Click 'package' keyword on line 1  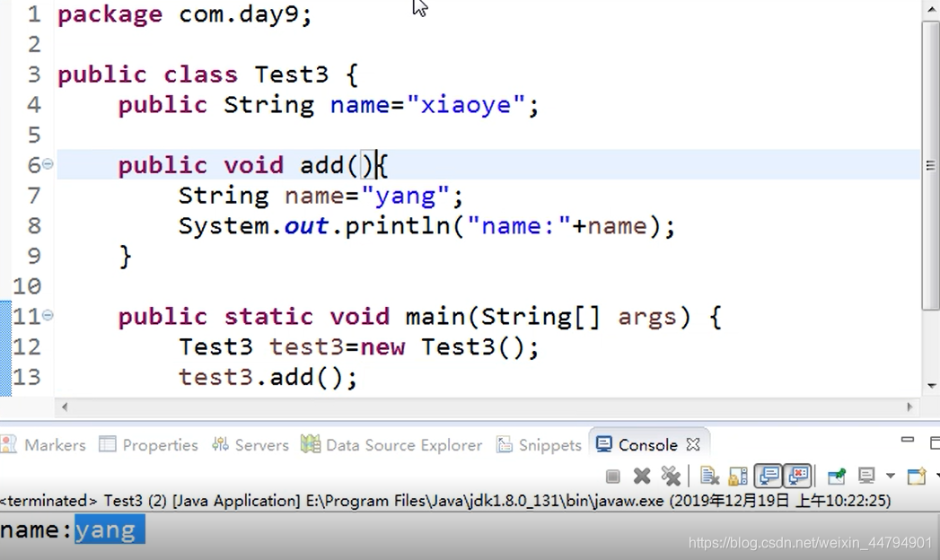pyautogui.click(x=110, y=14)
